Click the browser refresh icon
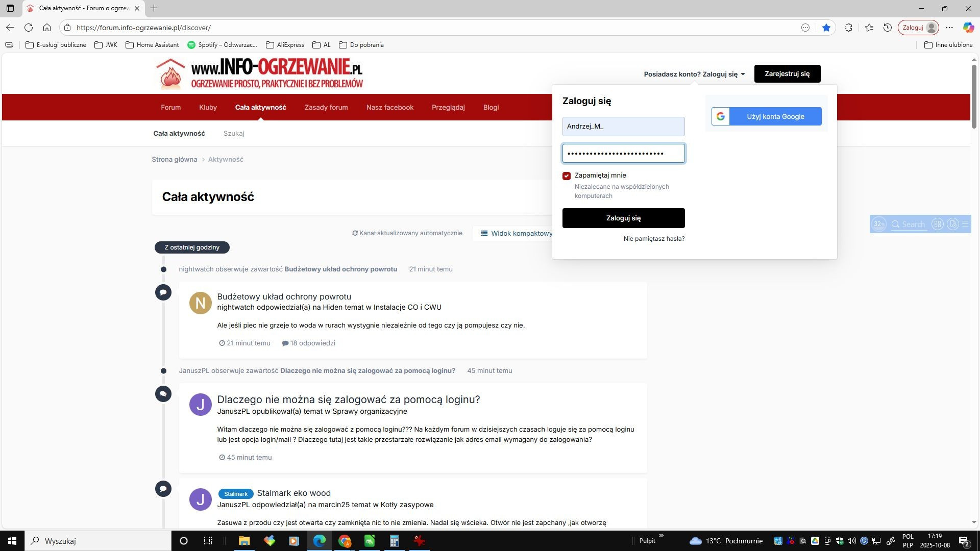Image resolution: width=980 pixels, height=551 pixels. [29, 28]
